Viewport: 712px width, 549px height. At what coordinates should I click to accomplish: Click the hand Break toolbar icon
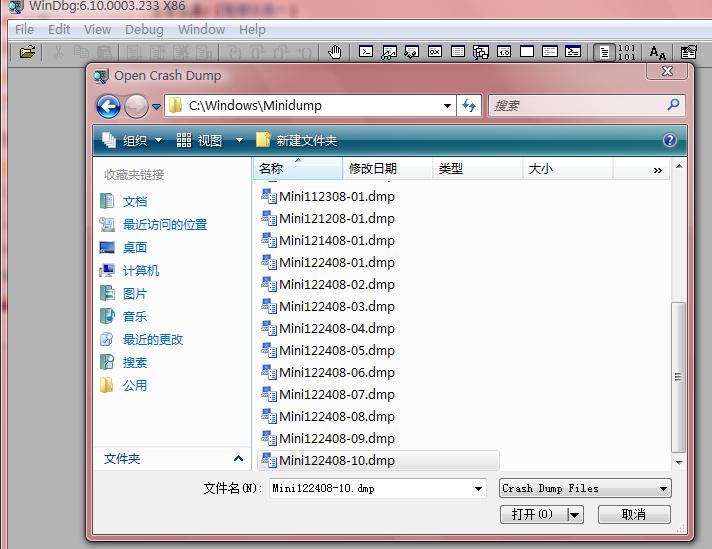pyautogui.click(x=335, y=52)
